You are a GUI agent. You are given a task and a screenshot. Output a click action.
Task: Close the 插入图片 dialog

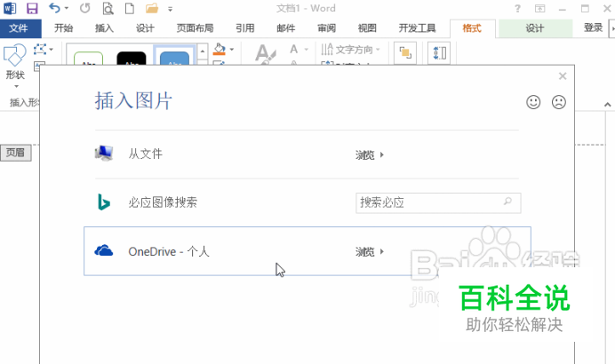click(563, 76)
